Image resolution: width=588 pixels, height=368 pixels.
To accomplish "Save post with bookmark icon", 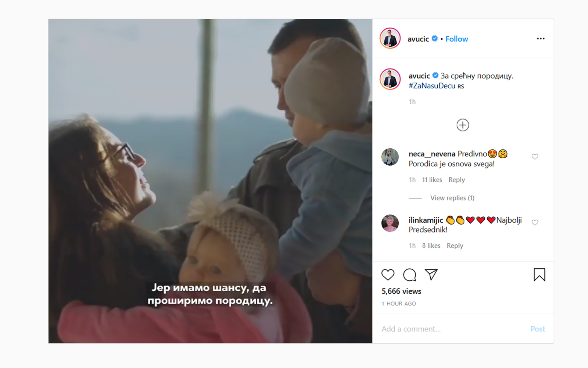I will [539, 275].
